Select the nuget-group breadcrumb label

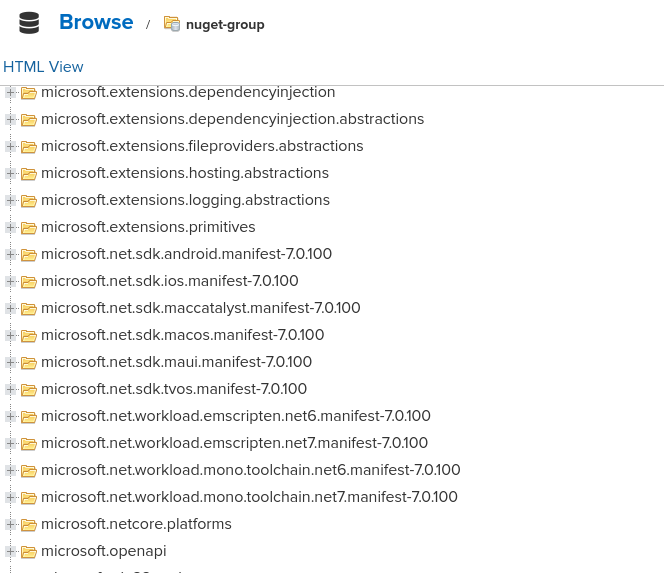[x=225, y=25]
